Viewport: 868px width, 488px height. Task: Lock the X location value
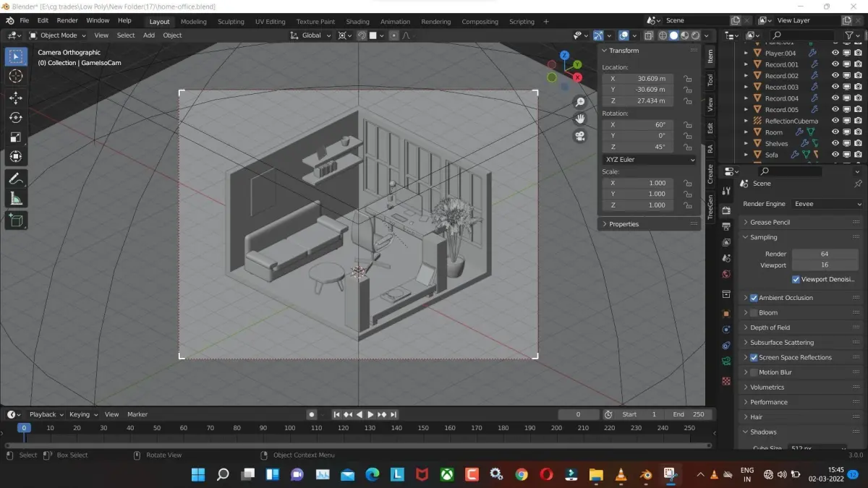[x=687, y=79]
